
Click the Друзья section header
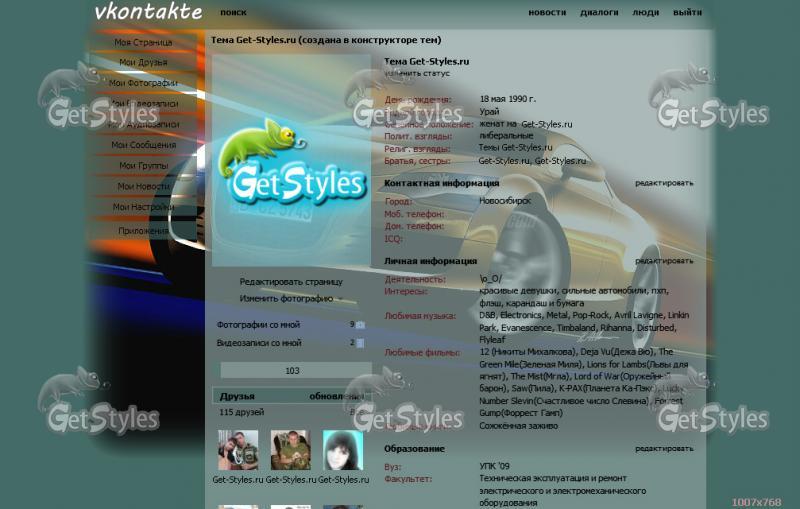237,396
